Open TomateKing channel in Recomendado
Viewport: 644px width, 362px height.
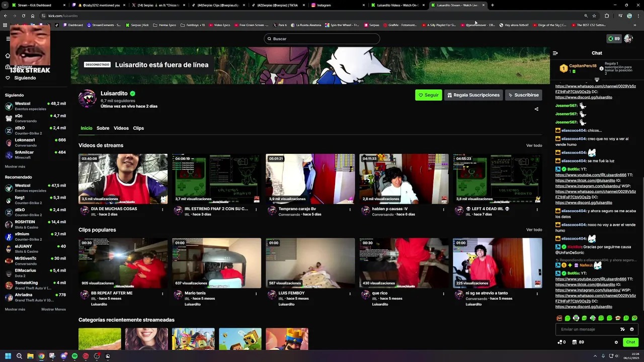coord(35,285)
